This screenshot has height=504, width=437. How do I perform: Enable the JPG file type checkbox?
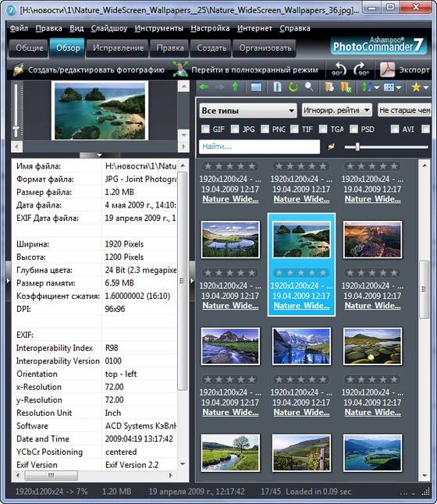point(235,129)
